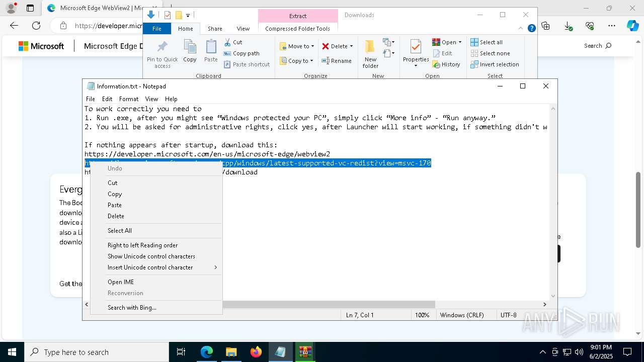Click the Edit button in Open group

[442, 53]
